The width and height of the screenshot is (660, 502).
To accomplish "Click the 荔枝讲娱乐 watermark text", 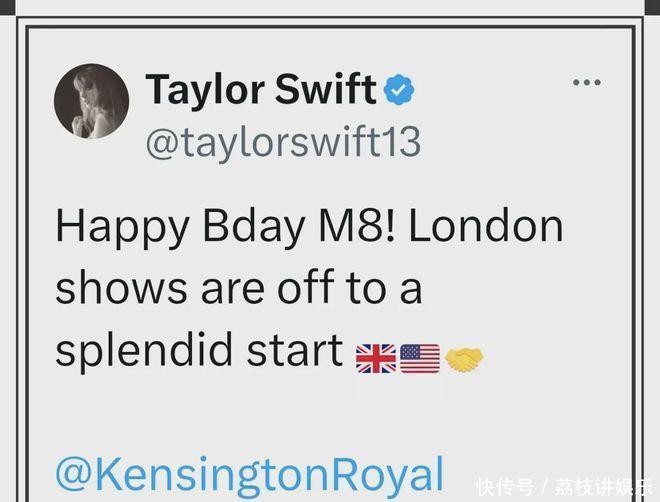I will pos(603,487).
